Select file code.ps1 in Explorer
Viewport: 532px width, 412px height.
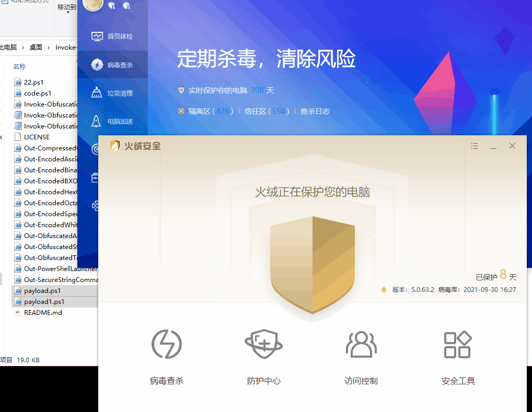coord(38,93)
